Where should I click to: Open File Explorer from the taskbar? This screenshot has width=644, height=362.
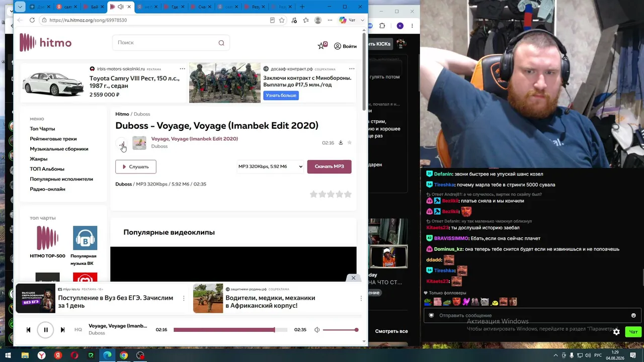[25, 355]
